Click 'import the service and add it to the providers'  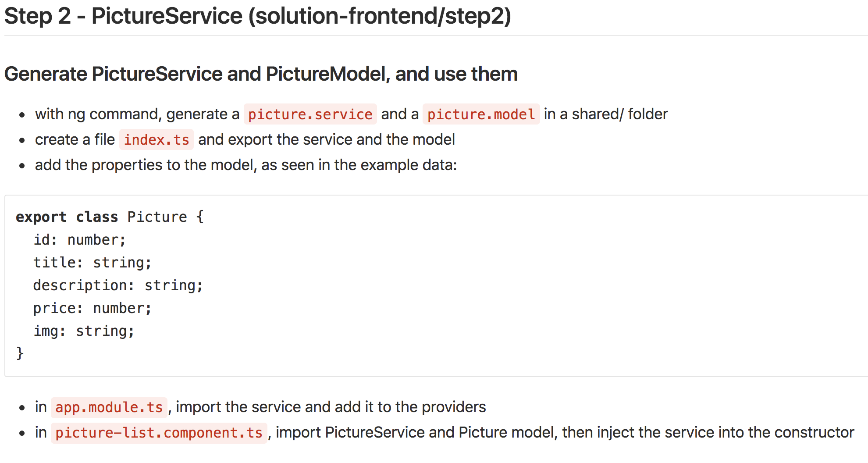click(331, 407)
